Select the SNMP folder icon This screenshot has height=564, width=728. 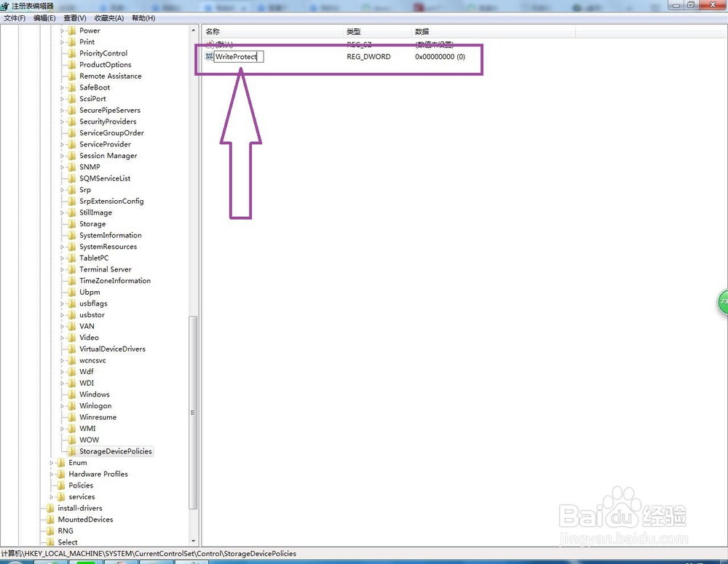coord(72,167)
